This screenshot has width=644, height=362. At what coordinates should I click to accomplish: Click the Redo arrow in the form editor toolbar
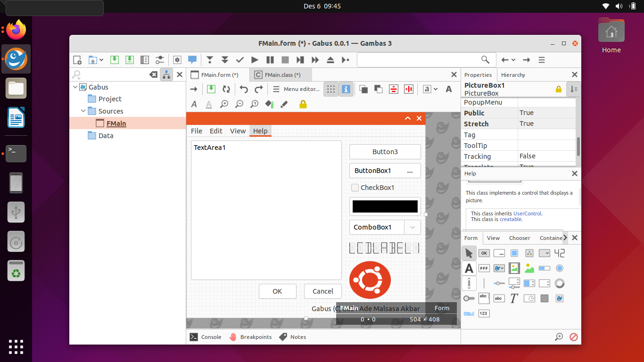tap(259, 89)
